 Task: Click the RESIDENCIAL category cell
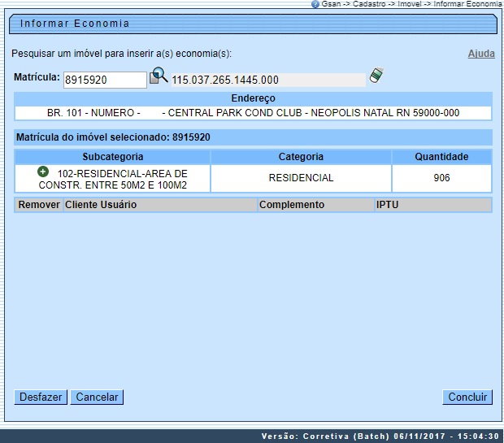pyautogui.click(x=301, y=178)
